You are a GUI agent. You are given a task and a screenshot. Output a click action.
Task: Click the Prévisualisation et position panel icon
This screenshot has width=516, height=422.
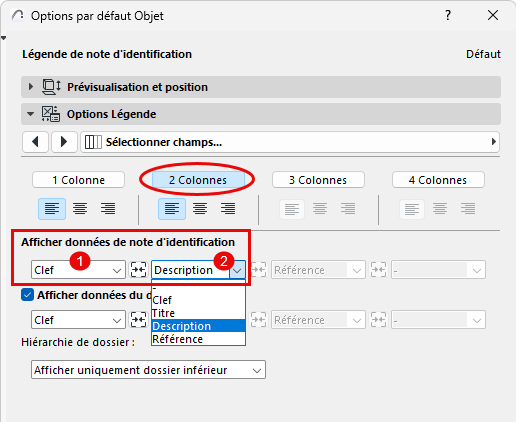(x=51, y=87)
